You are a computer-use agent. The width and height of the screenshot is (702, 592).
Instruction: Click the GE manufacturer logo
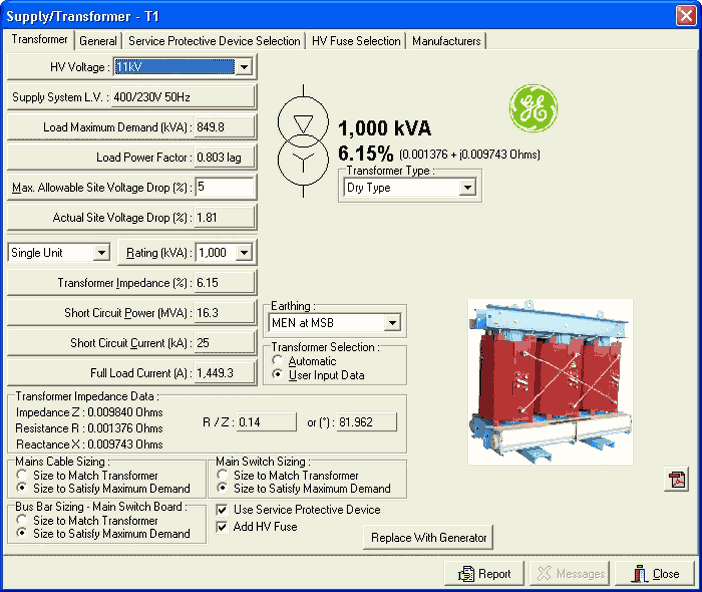pyautogui.click(x=533, y=109)
